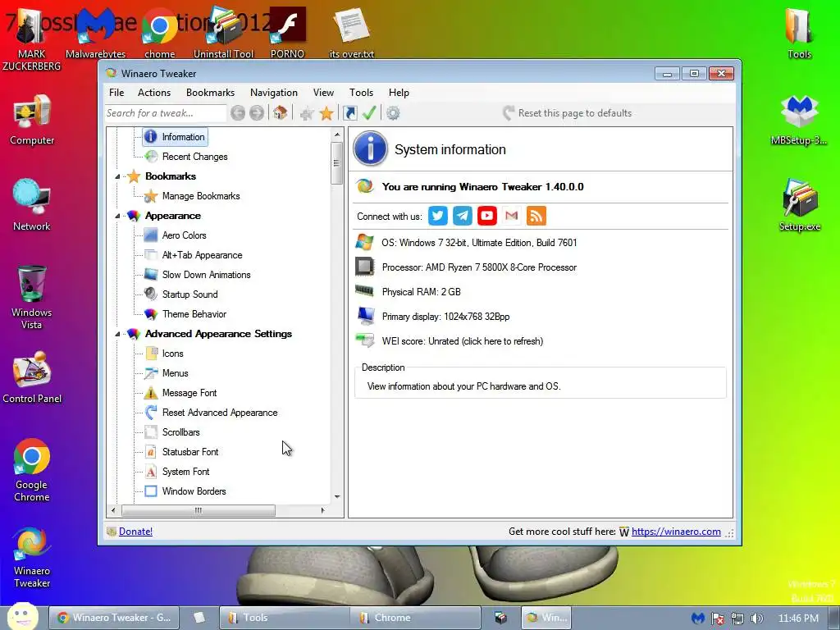This screenshot has width=840, height=630.
Task: Click the Search for a tweak field
Action: [x=166, y=113]
